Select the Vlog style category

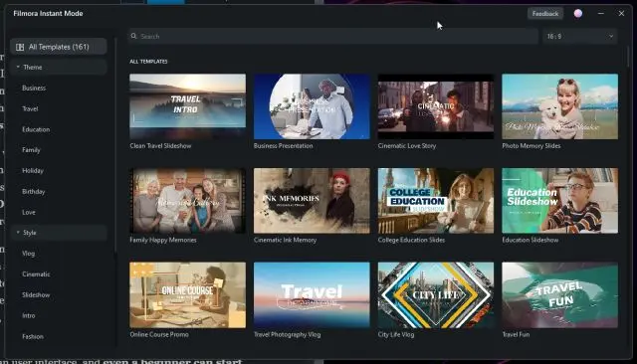pos(29,254)
